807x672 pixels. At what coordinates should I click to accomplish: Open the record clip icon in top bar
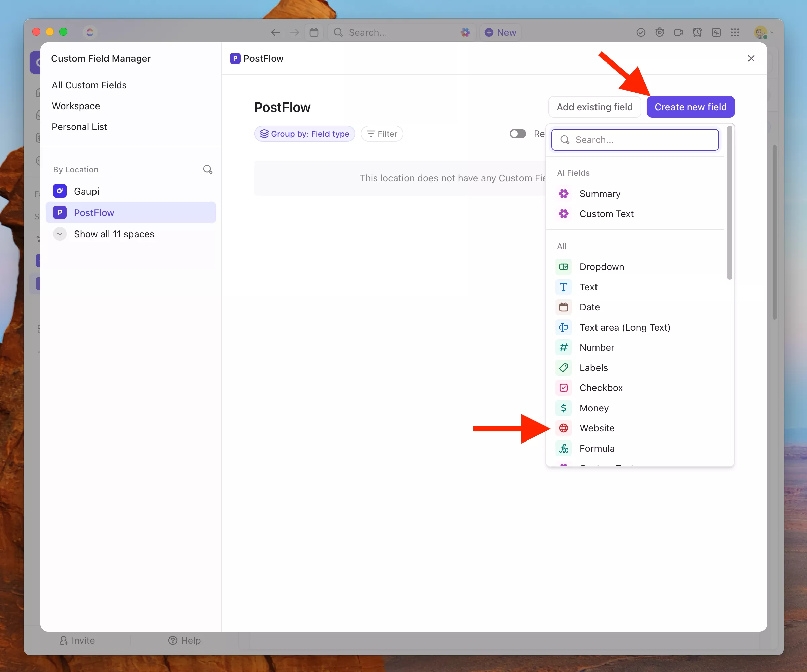point(659,32)
